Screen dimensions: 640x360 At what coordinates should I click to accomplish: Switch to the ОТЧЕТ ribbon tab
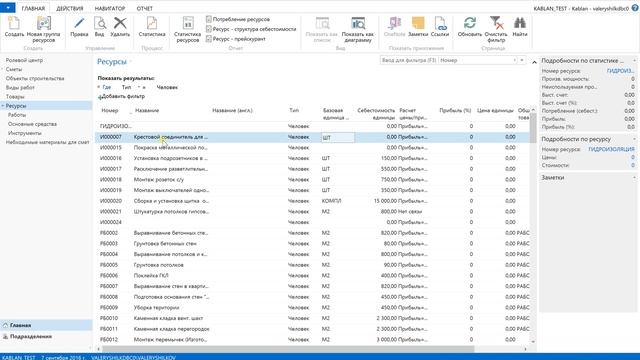pyautogui.click(x=144, y=8)
